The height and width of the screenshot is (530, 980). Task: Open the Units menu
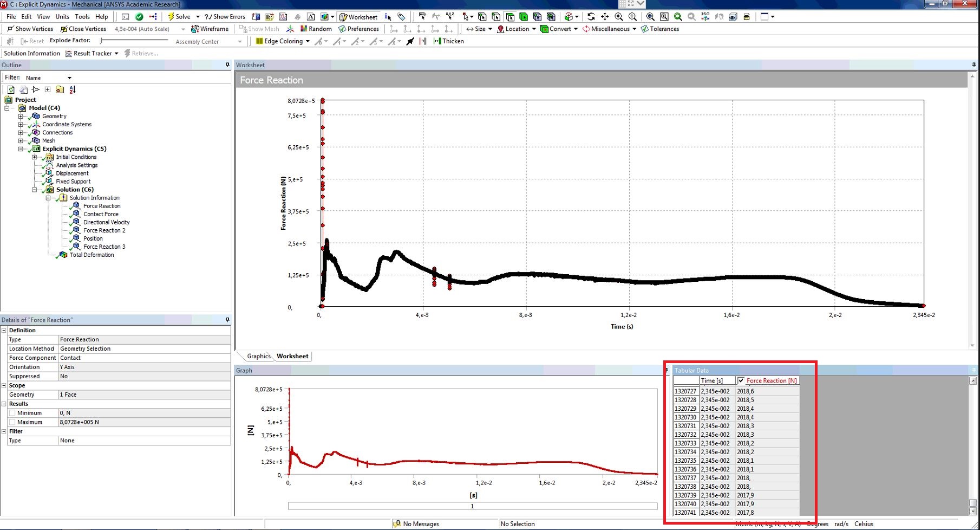62,17
